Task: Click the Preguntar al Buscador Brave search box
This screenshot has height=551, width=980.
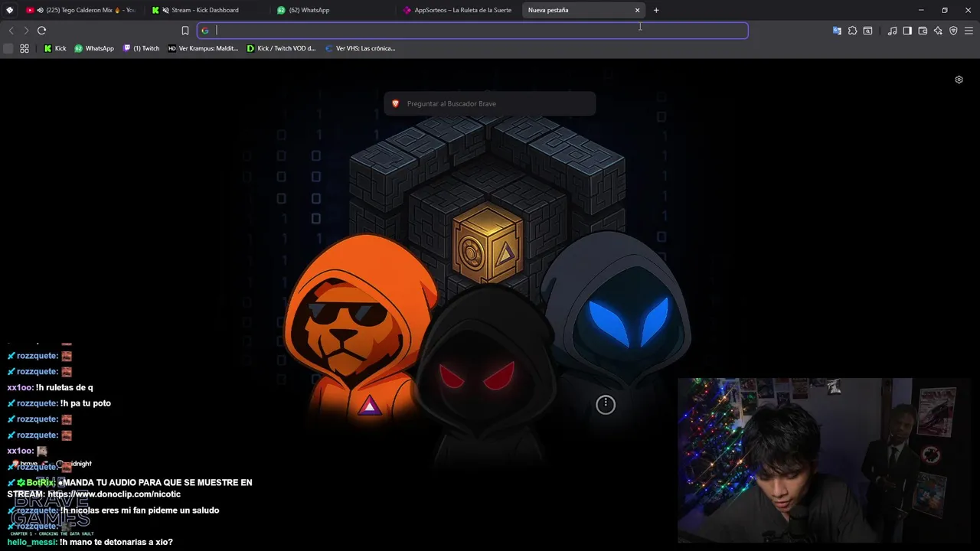Action: click(490, 103)
